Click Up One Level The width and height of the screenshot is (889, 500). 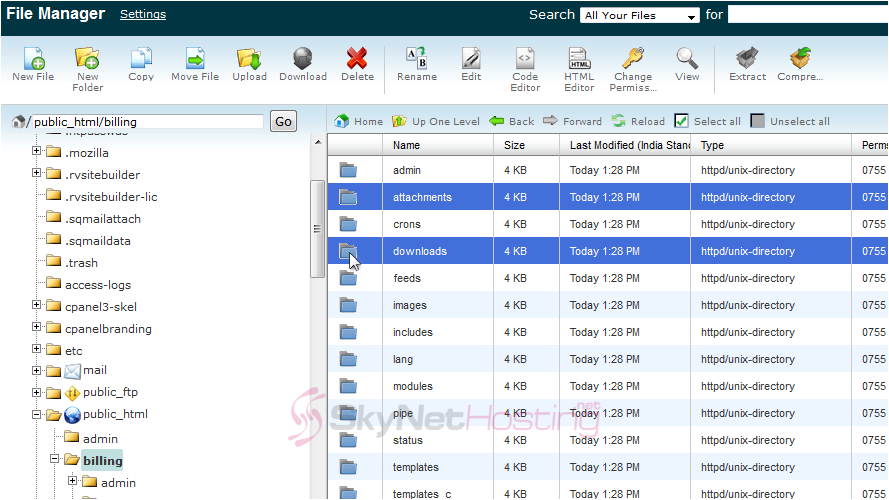(435, 121)
